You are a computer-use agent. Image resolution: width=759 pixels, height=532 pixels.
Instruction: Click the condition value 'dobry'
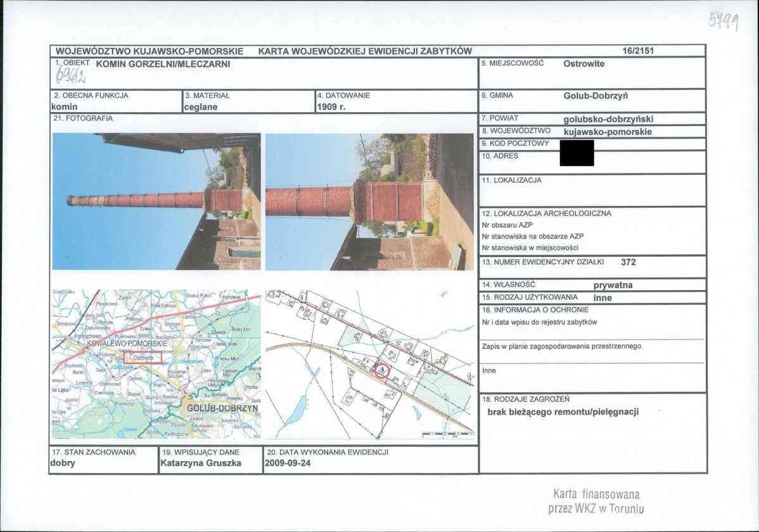[x=63, y=463]
